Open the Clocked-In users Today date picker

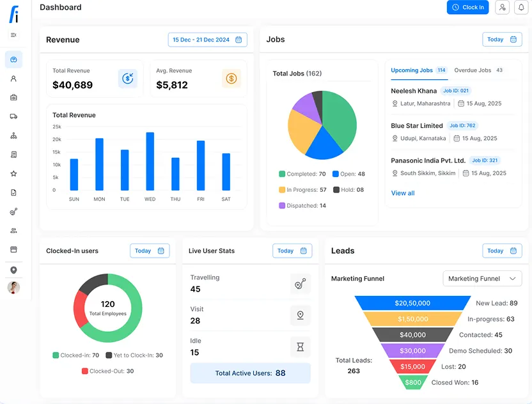[150, 251]
